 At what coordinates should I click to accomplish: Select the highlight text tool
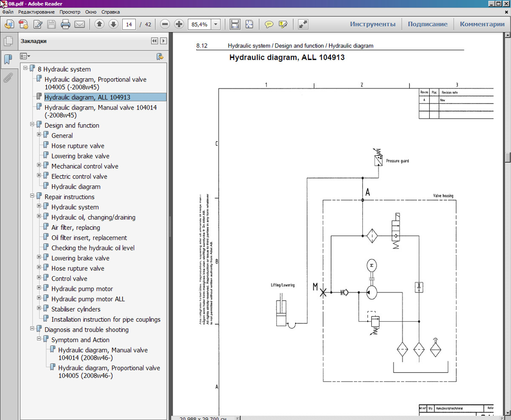[283, 24]
